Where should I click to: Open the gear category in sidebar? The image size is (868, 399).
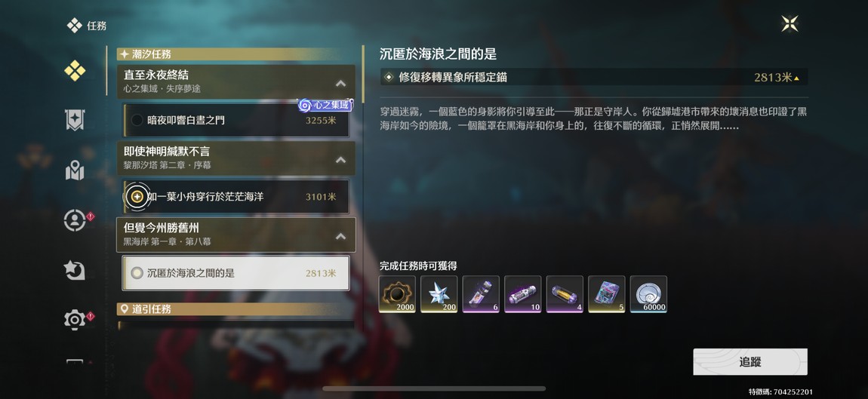pyautogui.click(x=75, y=320)
